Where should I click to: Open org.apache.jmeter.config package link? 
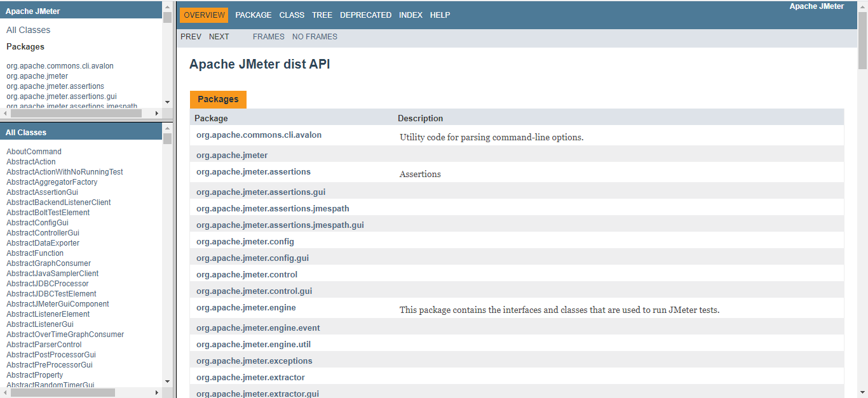point(245,242)
